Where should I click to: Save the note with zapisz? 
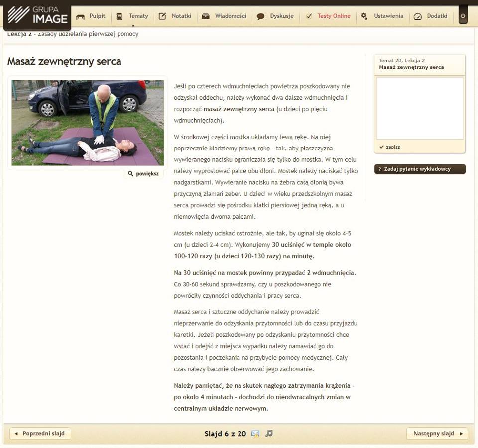pos(390,147)
